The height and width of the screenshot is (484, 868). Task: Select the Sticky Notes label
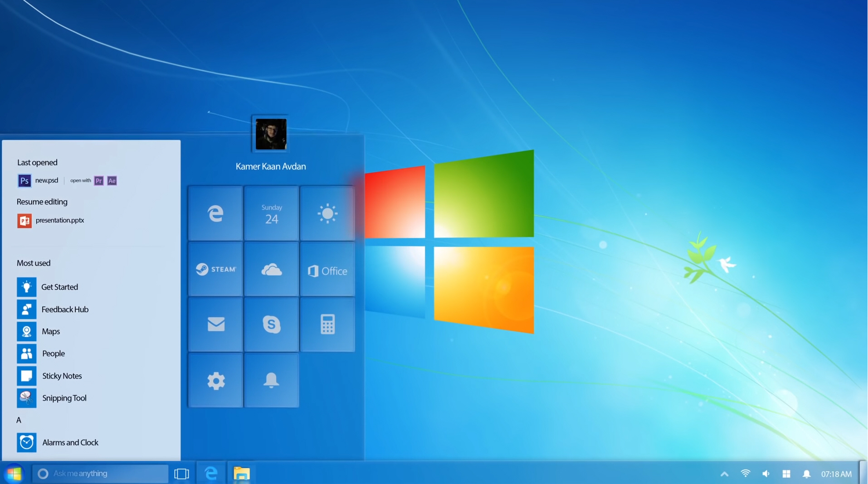pos(62,376)
